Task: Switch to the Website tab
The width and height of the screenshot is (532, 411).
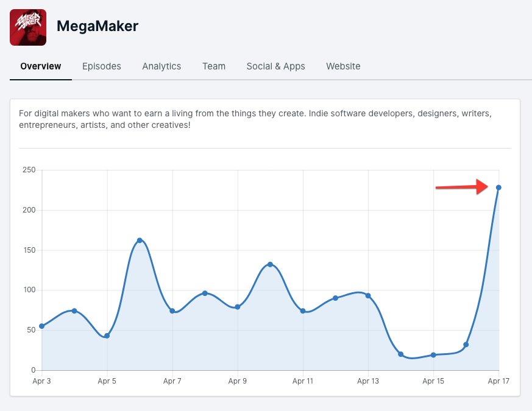Action: (x=343, y=66)
